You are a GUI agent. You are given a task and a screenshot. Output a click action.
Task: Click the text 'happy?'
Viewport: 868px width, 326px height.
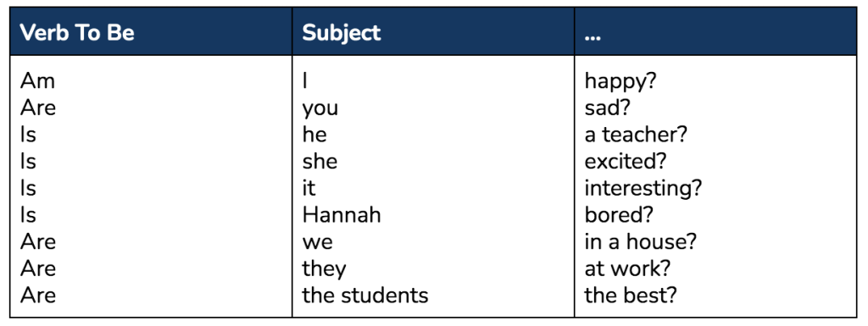620,82
